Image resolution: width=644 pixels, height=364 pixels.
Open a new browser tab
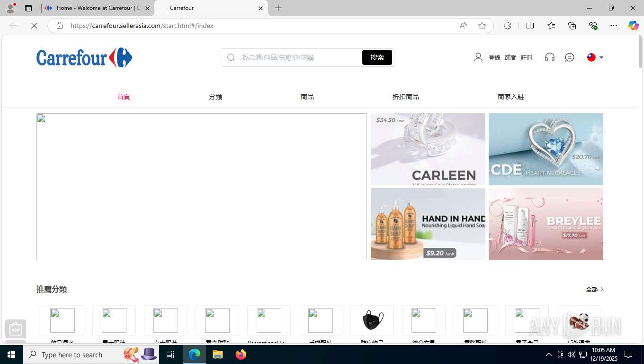tap(278, 8)
